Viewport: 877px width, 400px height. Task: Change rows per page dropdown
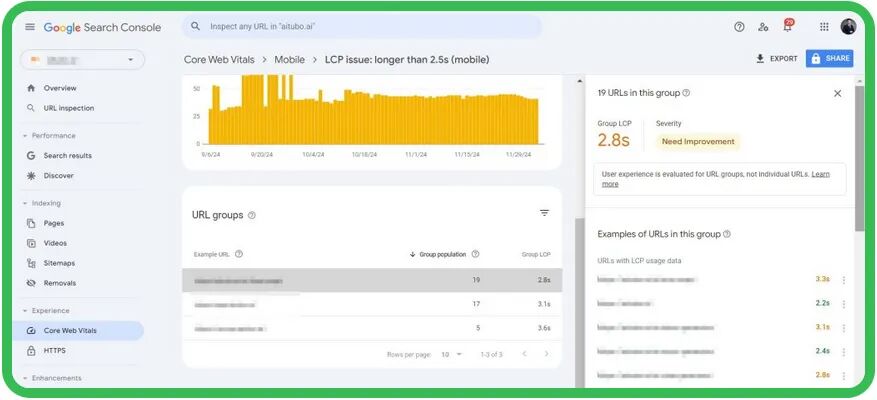[452, 354]
